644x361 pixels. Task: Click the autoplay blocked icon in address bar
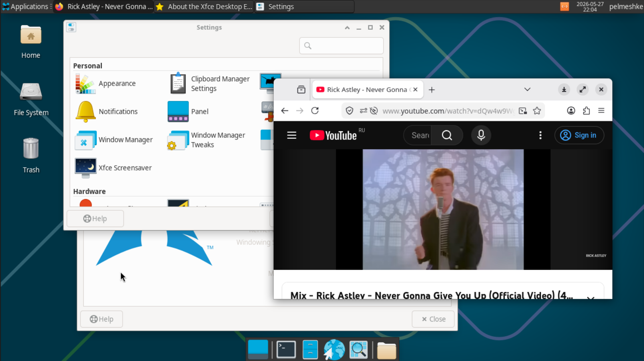[374, 111]
